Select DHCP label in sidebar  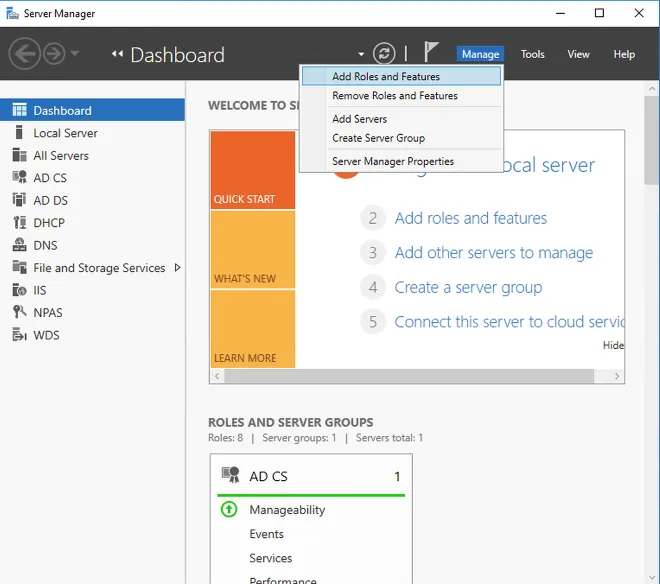(49, 223)
